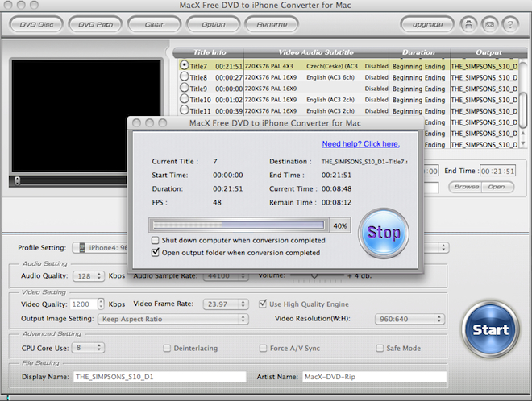This screenshot has width=532, height=401.
Task: Stop the conversion with the round Stop button
Action: (383, 233)
